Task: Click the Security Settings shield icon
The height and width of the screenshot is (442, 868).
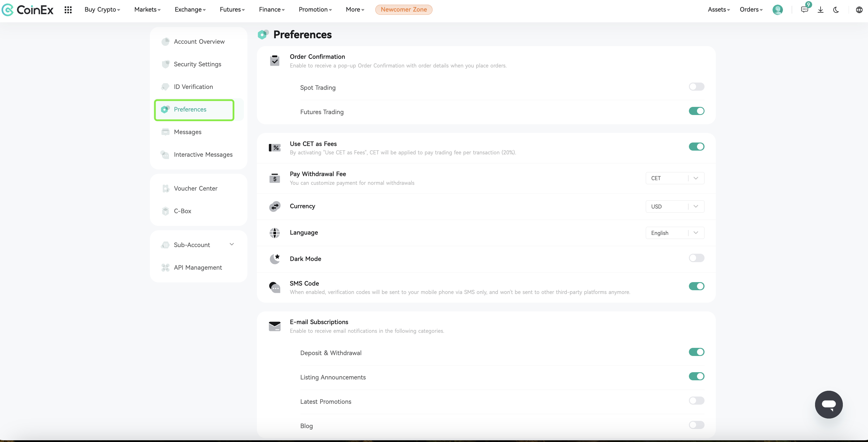Action: pos(165,64)
